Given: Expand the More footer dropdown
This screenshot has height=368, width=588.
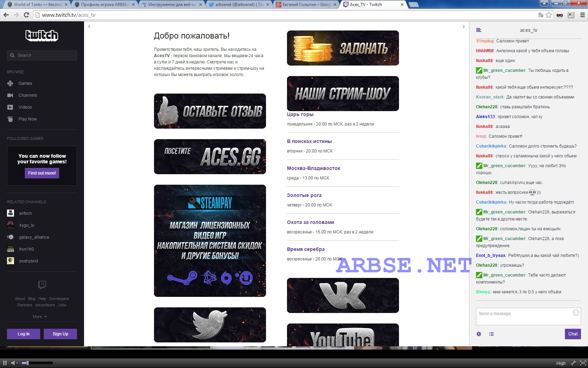Looking at the screenshot, I should [40, 316].
